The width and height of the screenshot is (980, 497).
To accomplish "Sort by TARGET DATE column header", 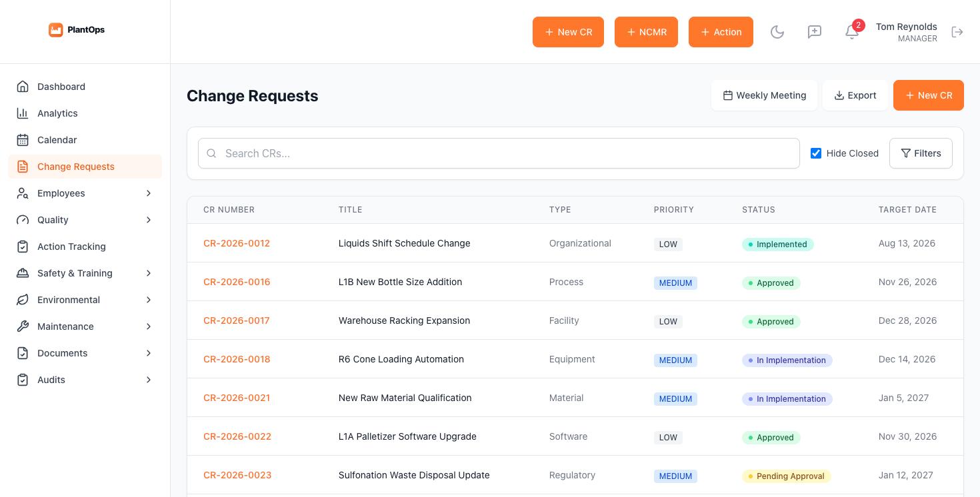I will (x=907, y=210).
